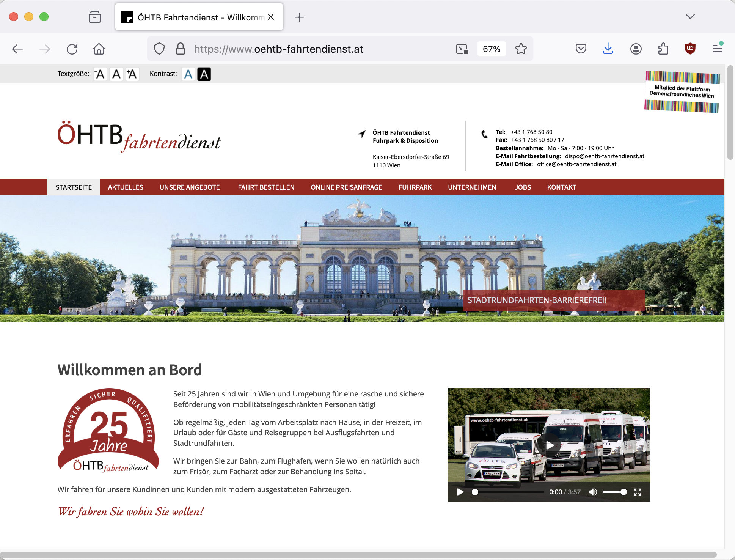
Task: Switch to normal blue contrast mode
Action: (x=188, y=74)
